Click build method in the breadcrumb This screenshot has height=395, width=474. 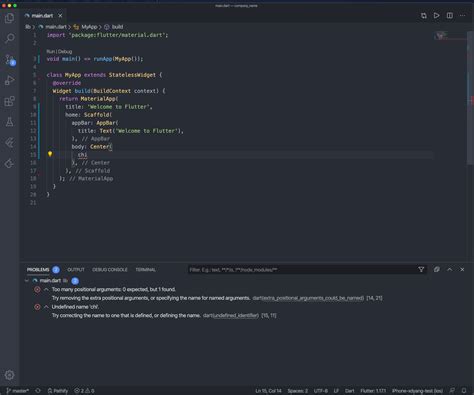pyautogui.click(x=117, y=27)
